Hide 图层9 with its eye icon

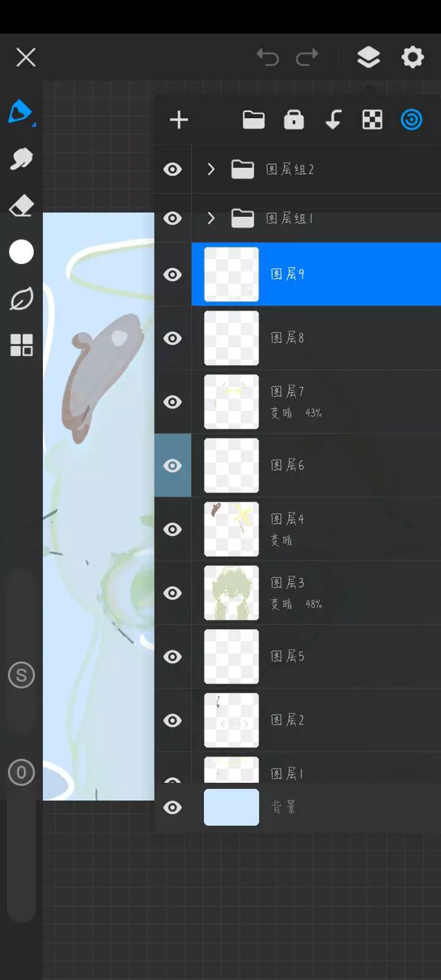[173, 274]
